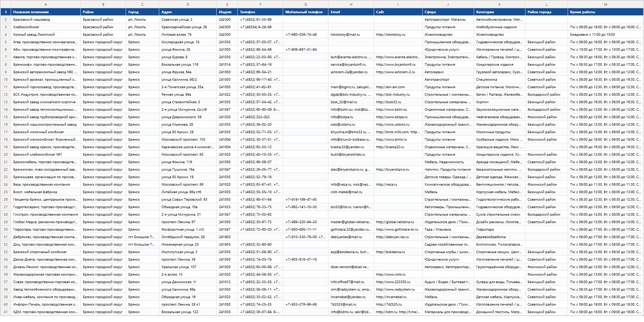Select column M by its letter header
Viewport: 644px width, 322px height.
(x=605, y=4)
